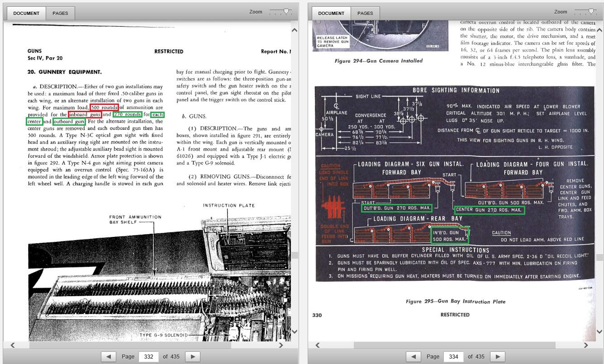Click page number field showing 332
604x364 pixels.
point(148,356)
